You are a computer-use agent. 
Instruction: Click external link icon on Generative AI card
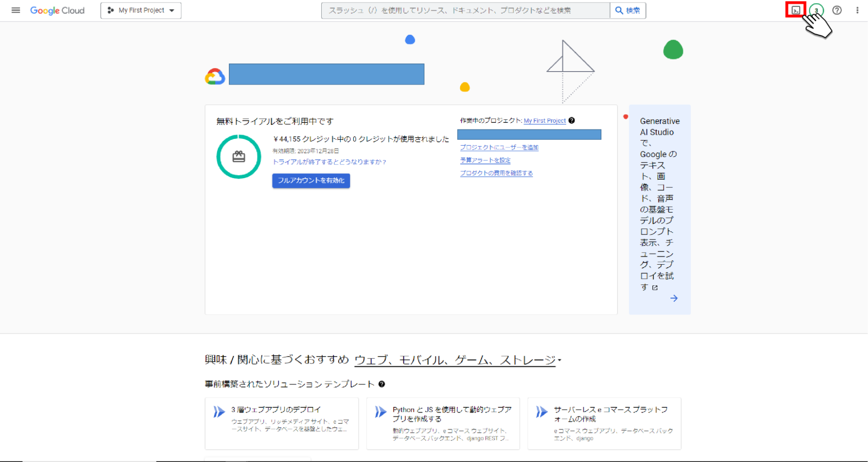tap(655, 288)
